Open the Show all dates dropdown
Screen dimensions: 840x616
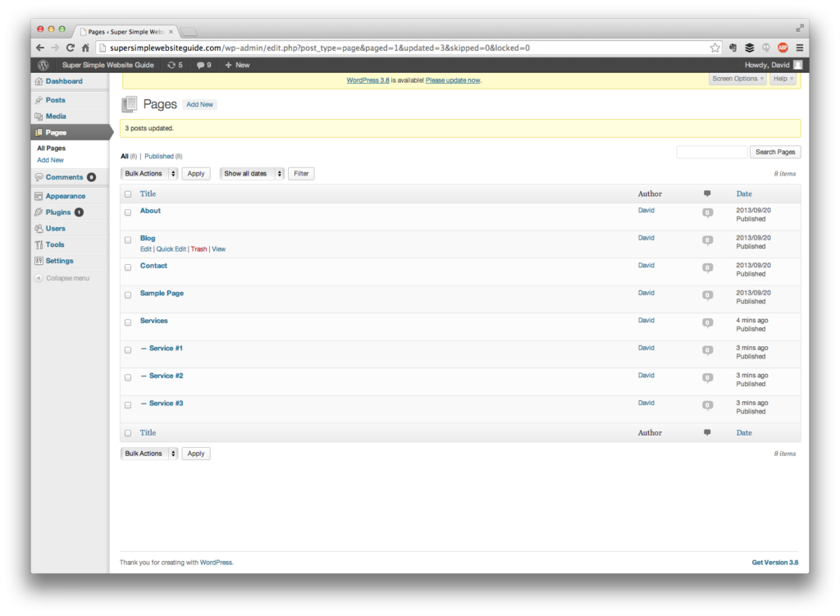click(x=251, y=174)
